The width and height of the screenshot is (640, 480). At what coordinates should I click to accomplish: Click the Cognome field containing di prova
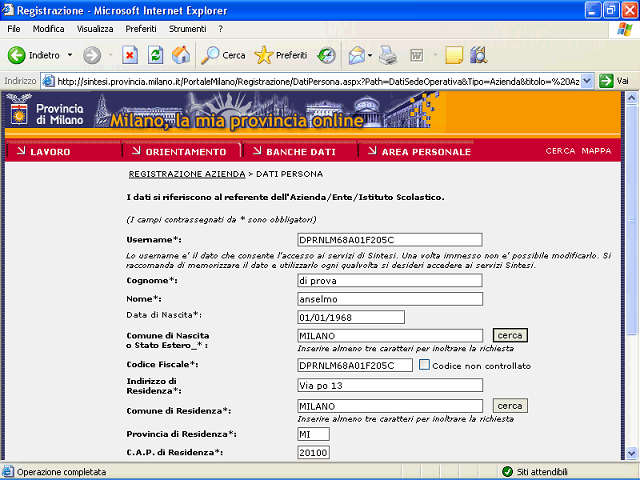(x=390, y=280)
